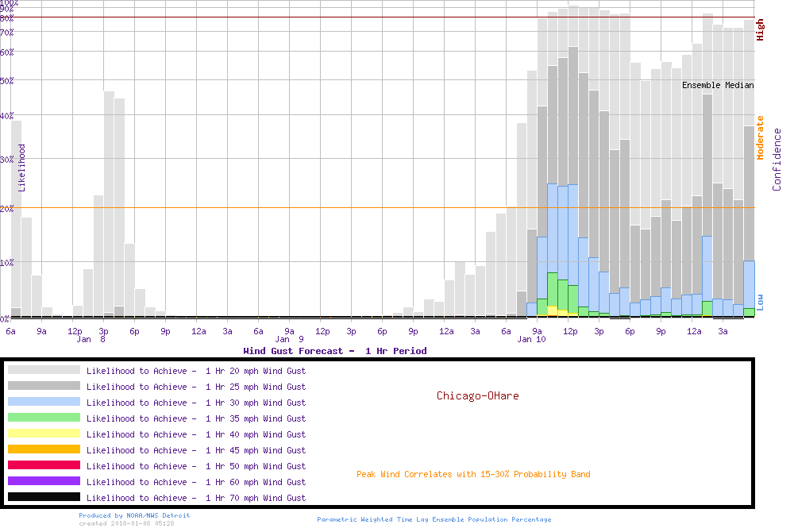Click the vertical Likelihood axis label
This screenshot has width=794, height=532.
tap(22, 168)
